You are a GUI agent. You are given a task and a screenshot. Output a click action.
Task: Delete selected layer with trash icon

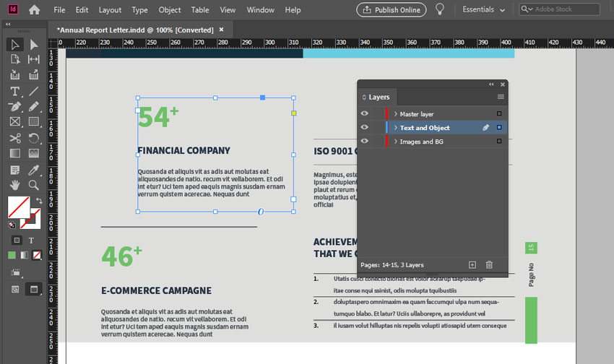pos(489,265)
